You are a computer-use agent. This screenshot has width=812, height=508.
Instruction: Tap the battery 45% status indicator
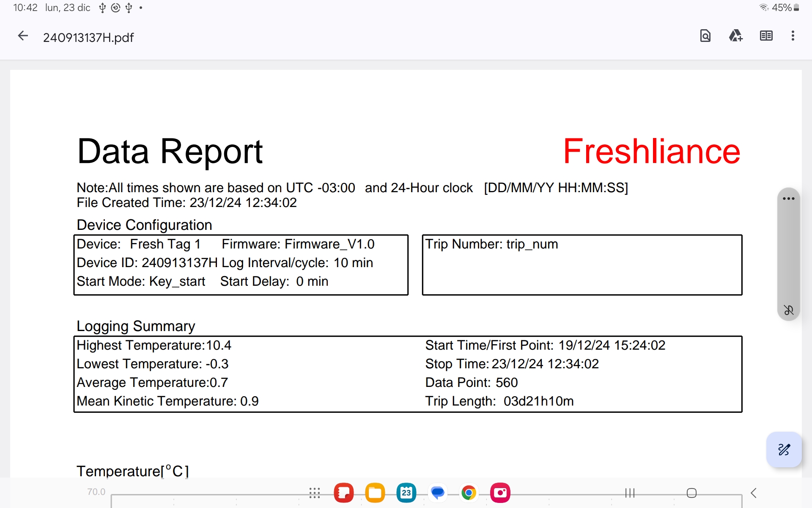(x=785, y=8)
